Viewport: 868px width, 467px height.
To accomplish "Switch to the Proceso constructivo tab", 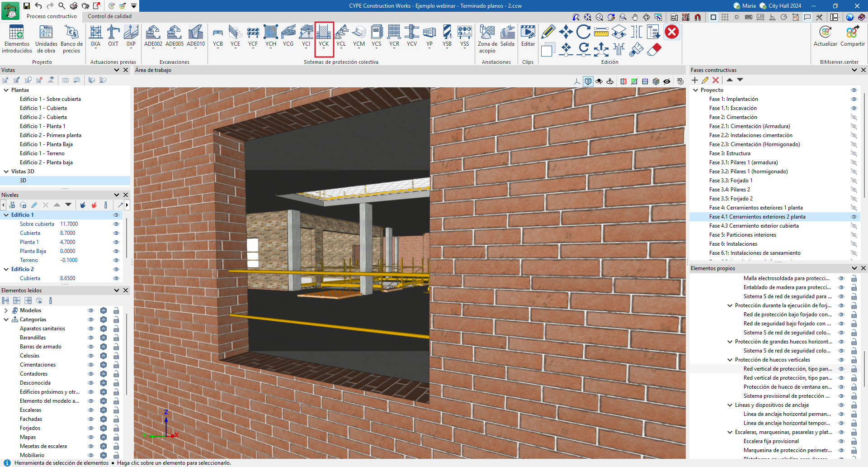I will [52, 16].
